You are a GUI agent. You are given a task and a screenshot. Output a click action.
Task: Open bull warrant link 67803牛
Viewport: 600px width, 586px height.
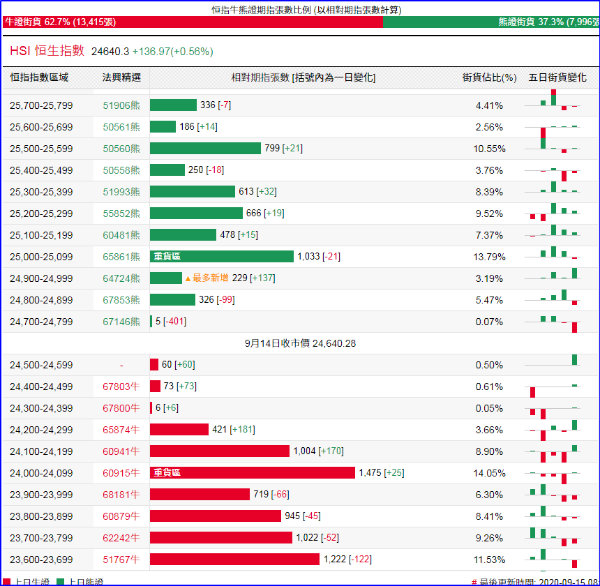121,387
